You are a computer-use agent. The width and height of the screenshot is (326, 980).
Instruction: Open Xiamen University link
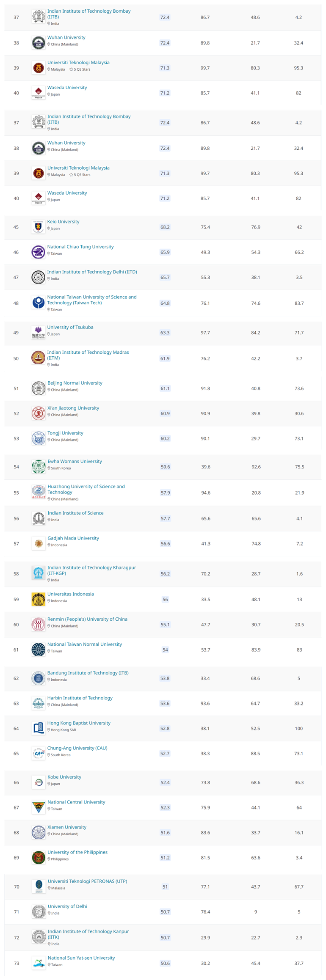pyautogui.click(x=67, y=827)
